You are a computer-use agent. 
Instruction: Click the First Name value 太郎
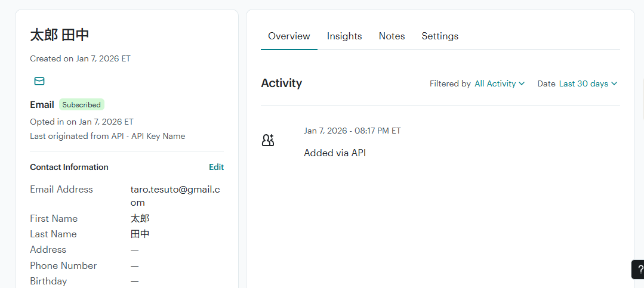pos(140,219)
